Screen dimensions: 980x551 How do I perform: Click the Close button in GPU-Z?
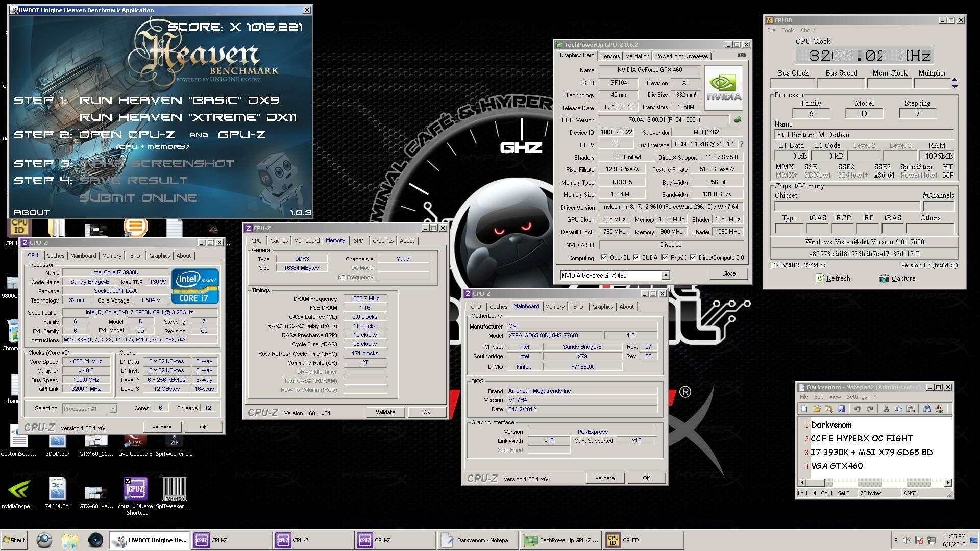pos(729,273)
